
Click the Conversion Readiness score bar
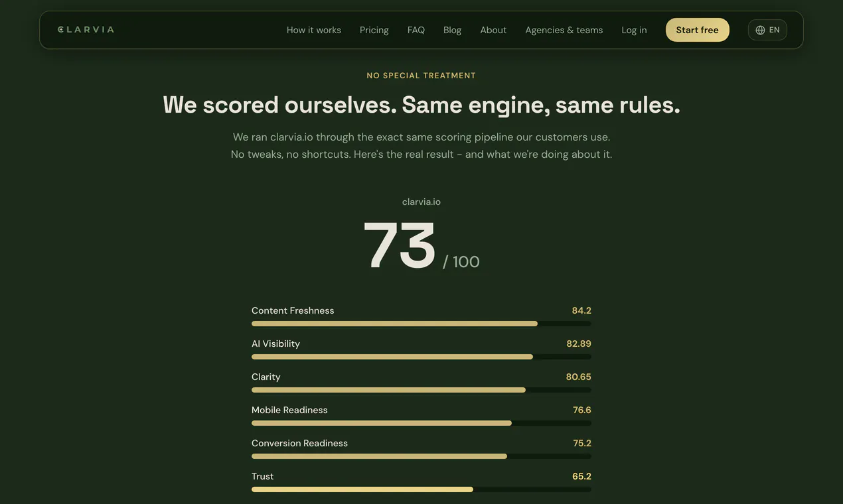(x=421, y=456)
